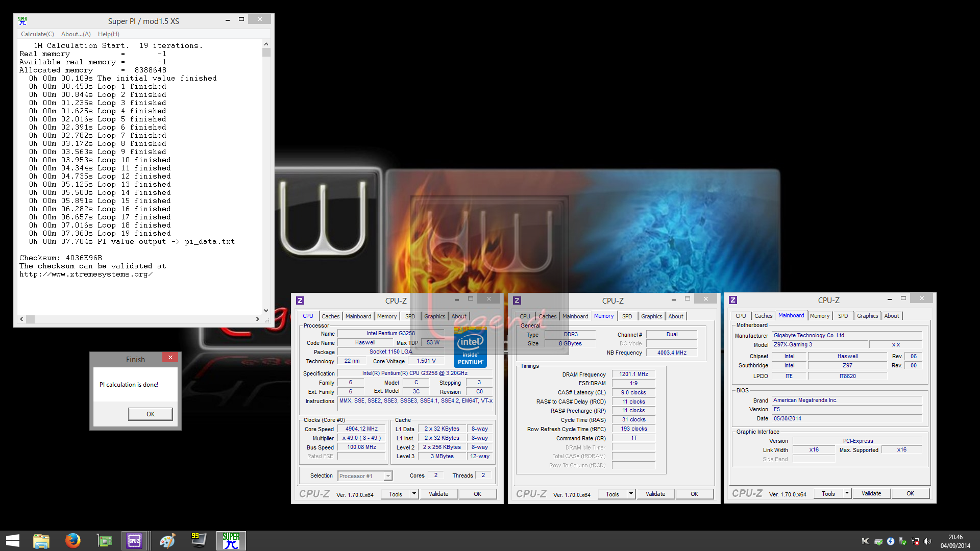This screenshot has width=980, height=551.
Task: Switch to CPU-Z from the taskbar
Action: pos(135,541)
